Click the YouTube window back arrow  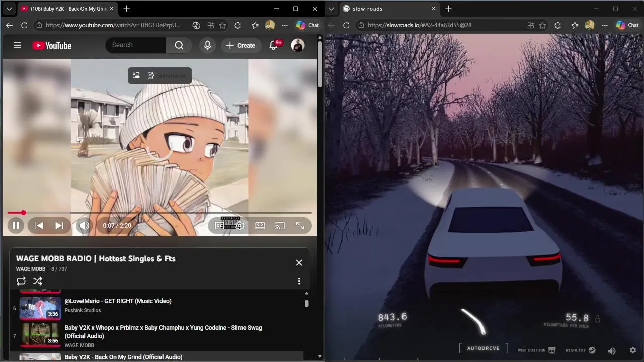point(9,25)
